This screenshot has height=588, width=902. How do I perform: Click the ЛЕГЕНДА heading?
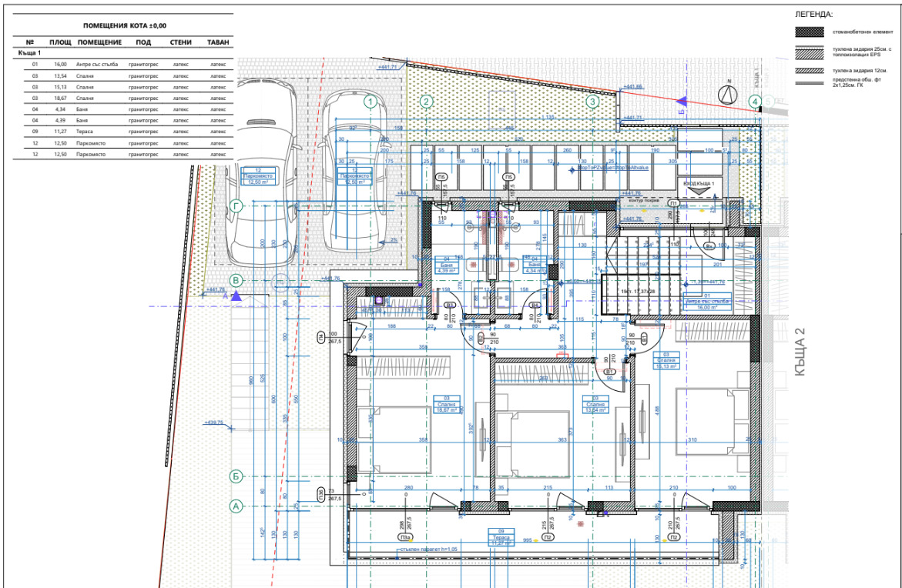point(813,14)
